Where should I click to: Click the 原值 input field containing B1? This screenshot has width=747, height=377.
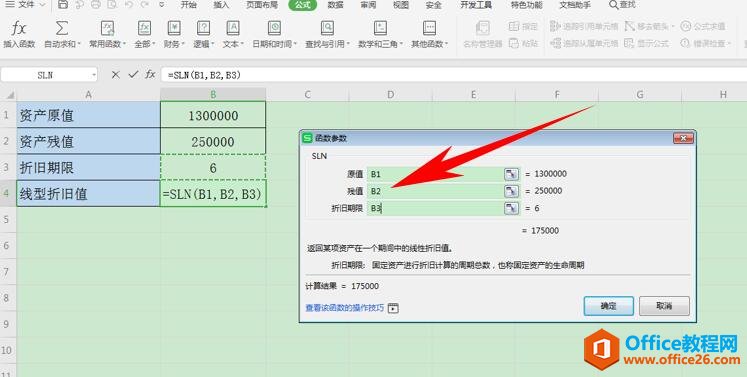435,174
